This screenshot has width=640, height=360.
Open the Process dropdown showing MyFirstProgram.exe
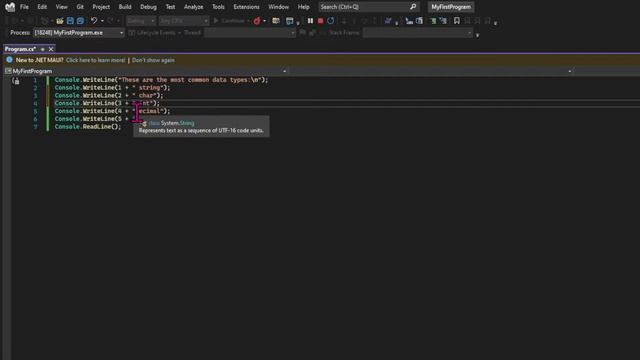click(79, 33)
